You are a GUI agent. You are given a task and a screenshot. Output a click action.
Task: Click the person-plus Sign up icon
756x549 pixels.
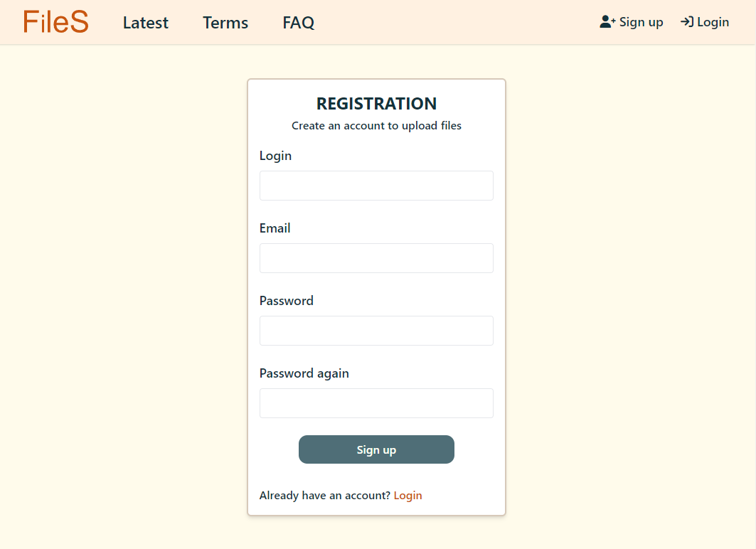tap(605, 21)
